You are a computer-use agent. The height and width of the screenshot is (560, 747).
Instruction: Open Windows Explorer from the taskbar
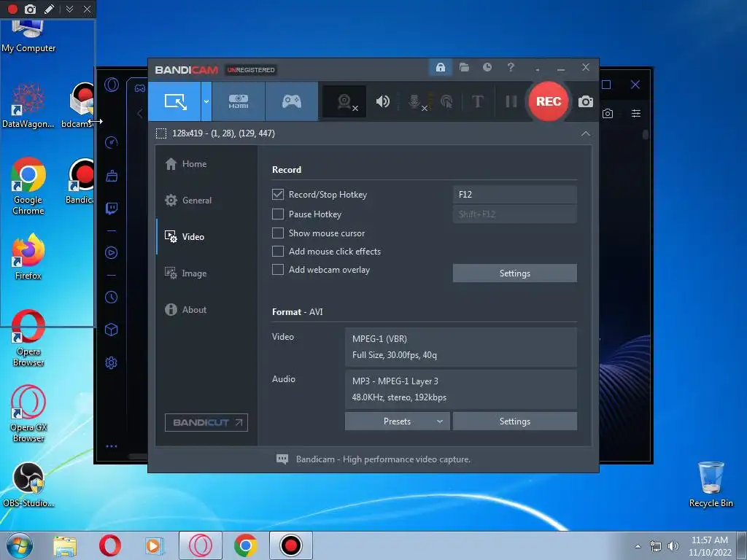[65, 545]
